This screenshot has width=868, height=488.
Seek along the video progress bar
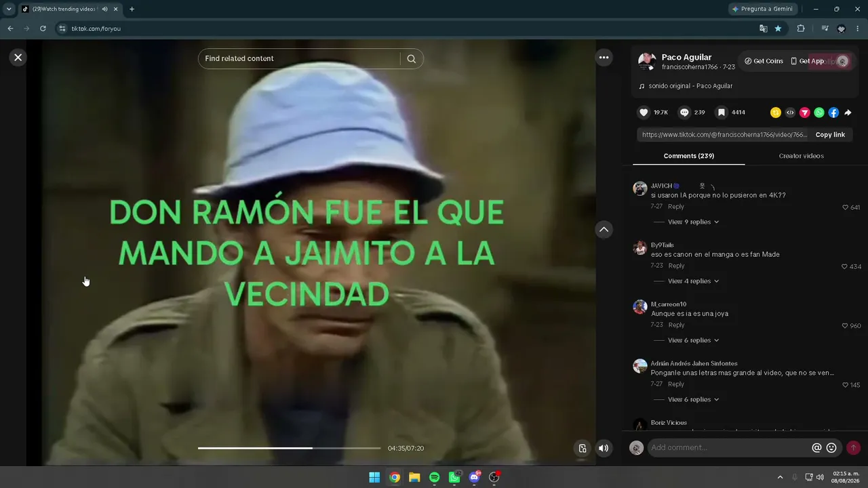coord(290,448)
